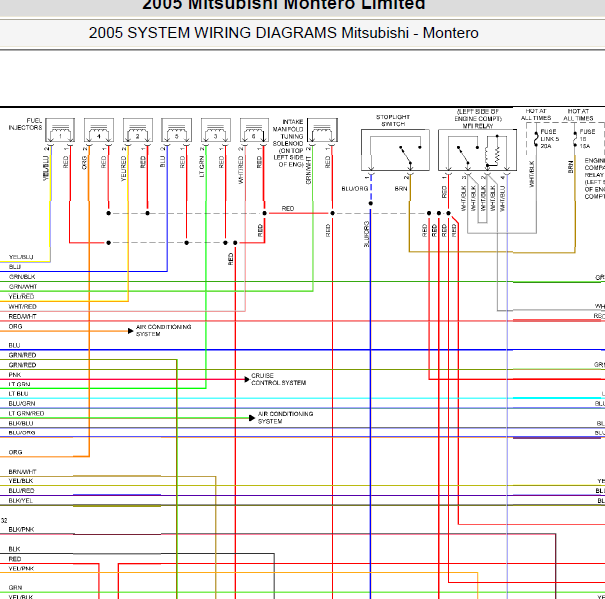The image size is (605, 599).
Task: Select the YEL/BLU wire label on left
Action: 21,257
